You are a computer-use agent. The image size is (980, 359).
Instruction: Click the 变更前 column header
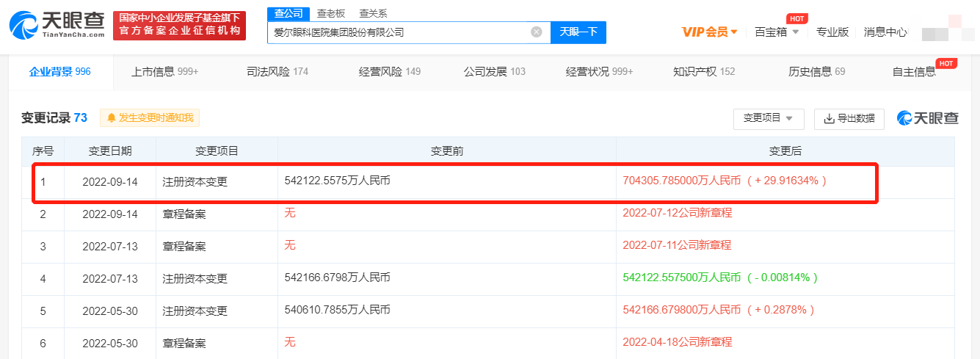point(447,151)
